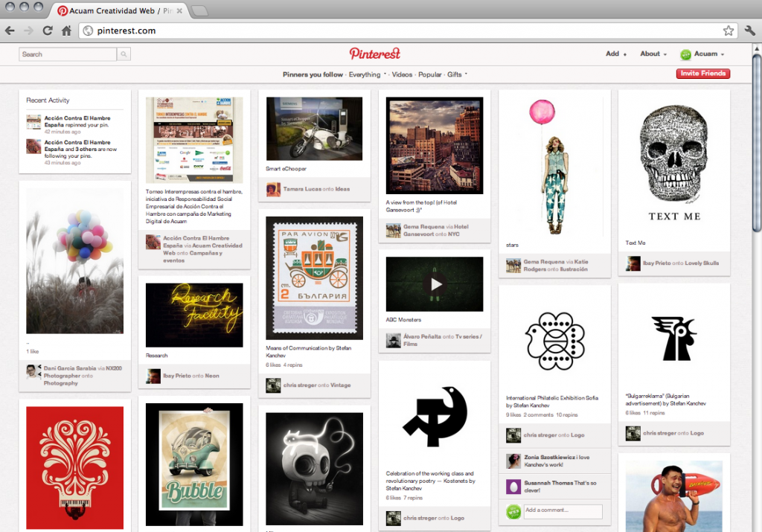
Task: Go to the browser home icon
Action: [66, 31]
